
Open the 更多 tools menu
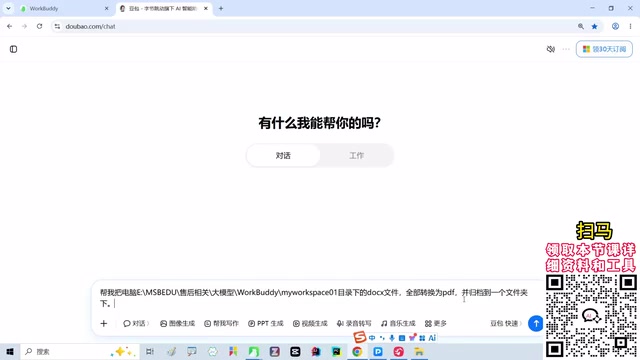436,323
